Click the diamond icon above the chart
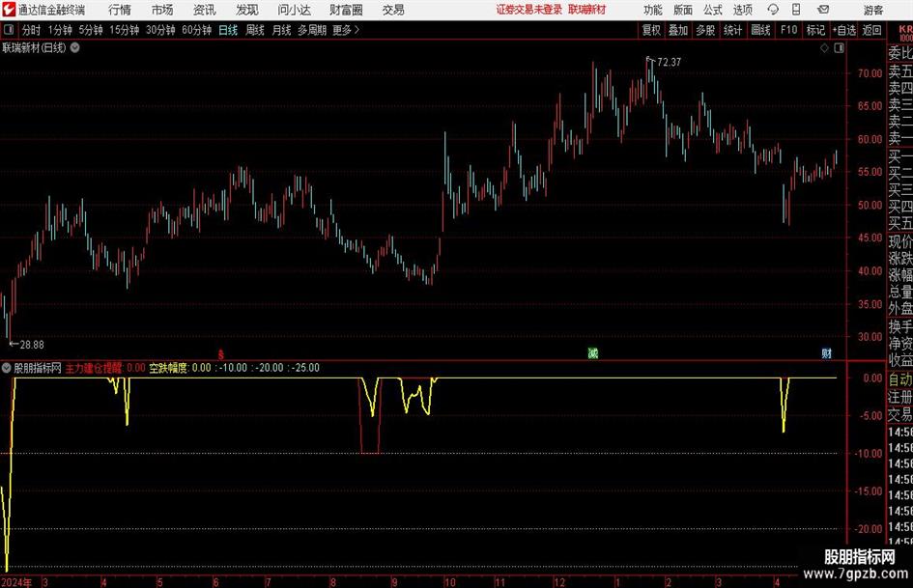 [x=824, y=48]
